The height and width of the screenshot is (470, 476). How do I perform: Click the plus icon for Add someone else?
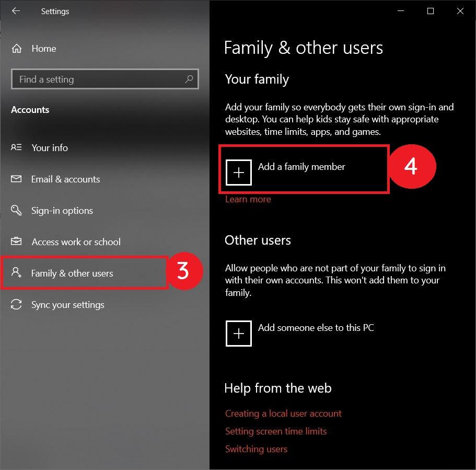pos(239,333)
